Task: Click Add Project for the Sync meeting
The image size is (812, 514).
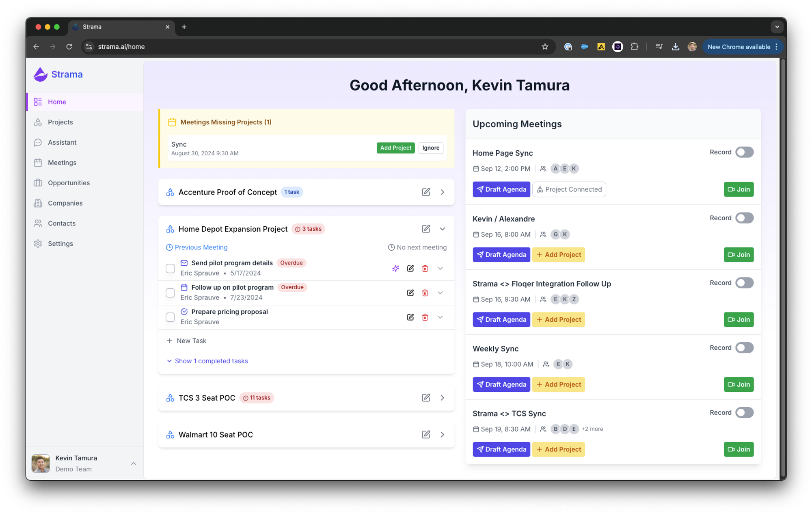Action: pyautogui.click(x=395, y=148)
